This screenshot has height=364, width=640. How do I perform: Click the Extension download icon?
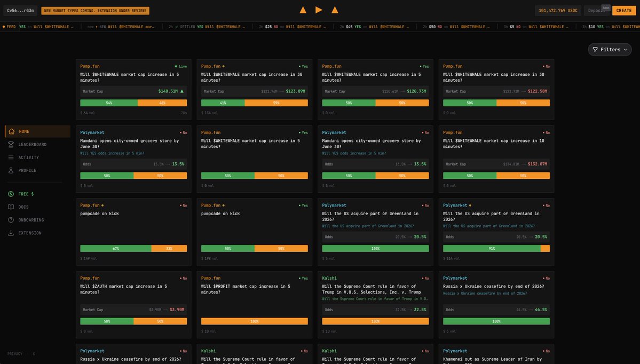11,233
